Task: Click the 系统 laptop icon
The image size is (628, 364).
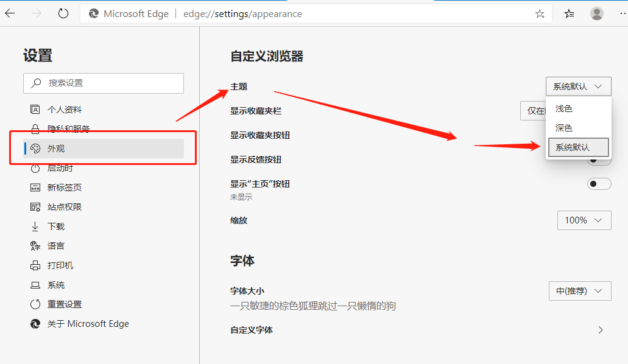Action: coord(35,285)
